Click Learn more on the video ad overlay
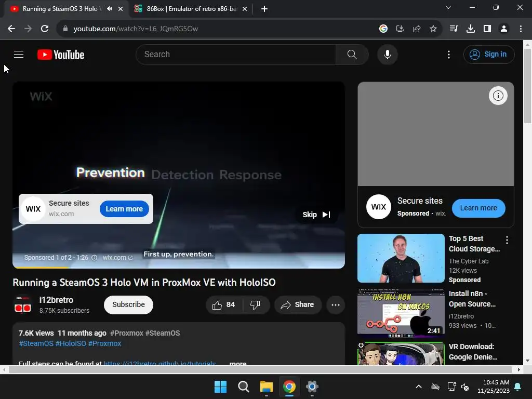Screen dimensions: 532x399 tap(124, 209)
